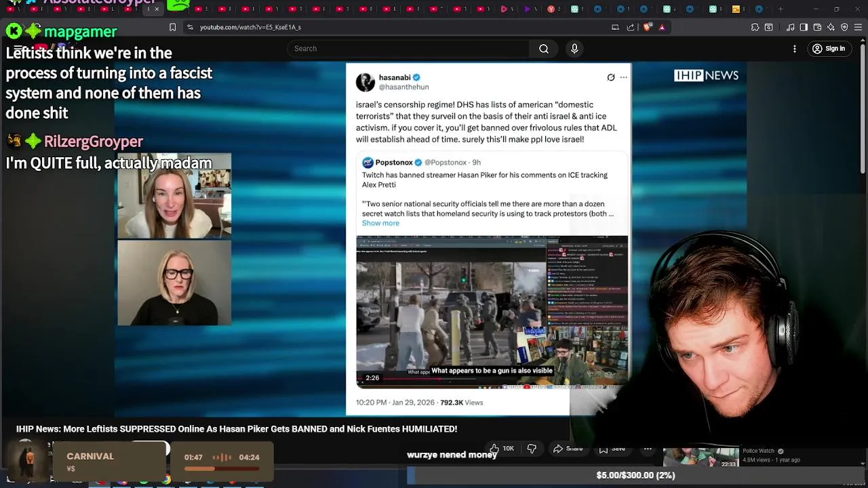Click share page icon in address bar

(x=631, y=27)
